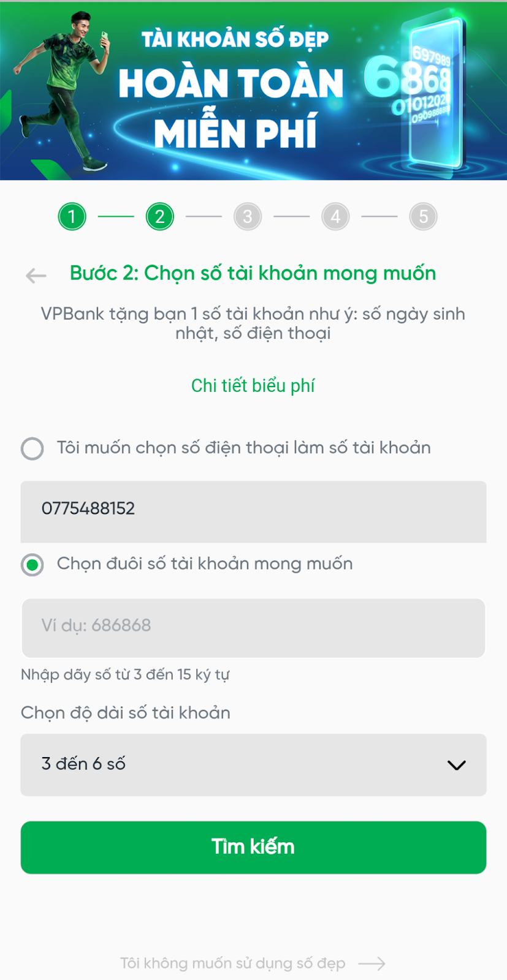Tap step 5 circle in progress indicator
Image resolution: width=507 pixels, height=980 pixels.
pos(423,216)
